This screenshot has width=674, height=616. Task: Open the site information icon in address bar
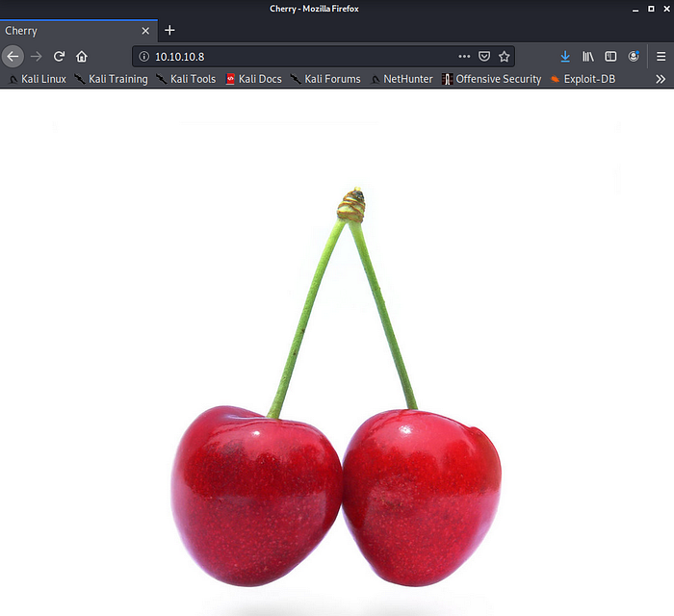point(143,57)
